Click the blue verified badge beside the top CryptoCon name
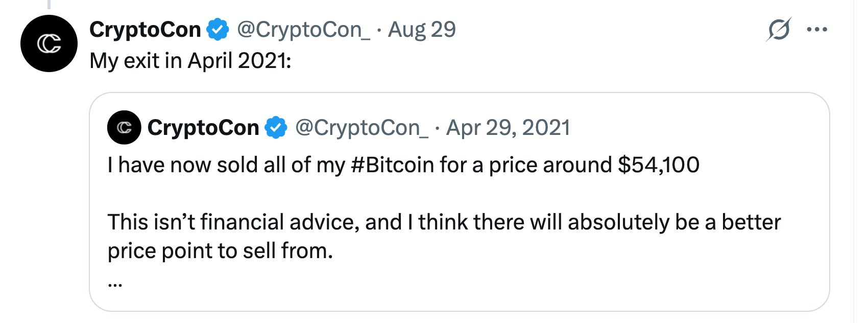The height and width of the screenshot is (323, 868). [218, 30]
